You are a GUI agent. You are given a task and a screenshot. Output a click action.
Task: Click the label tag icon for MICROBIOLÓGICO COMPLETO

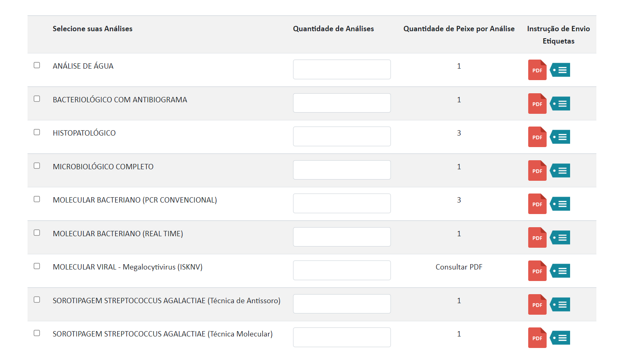[x=560, y=170]
